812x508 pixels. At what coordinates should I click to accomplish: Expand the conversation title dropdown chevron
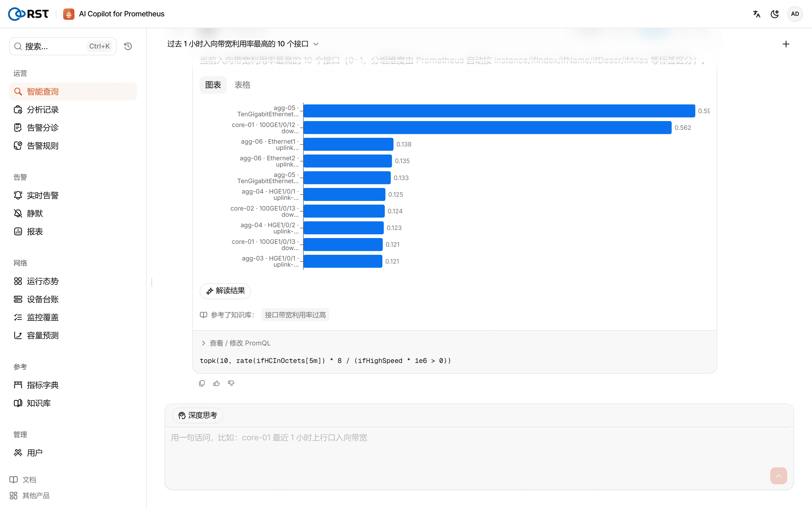(x=316, y=44)
